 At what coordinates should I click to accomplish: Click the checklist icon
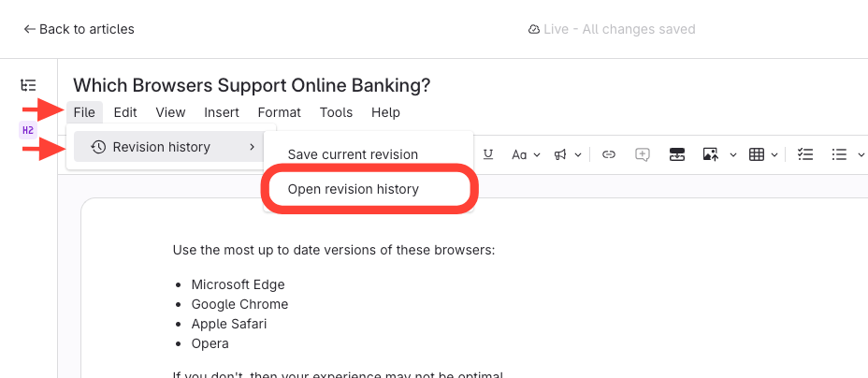[804, 154]
